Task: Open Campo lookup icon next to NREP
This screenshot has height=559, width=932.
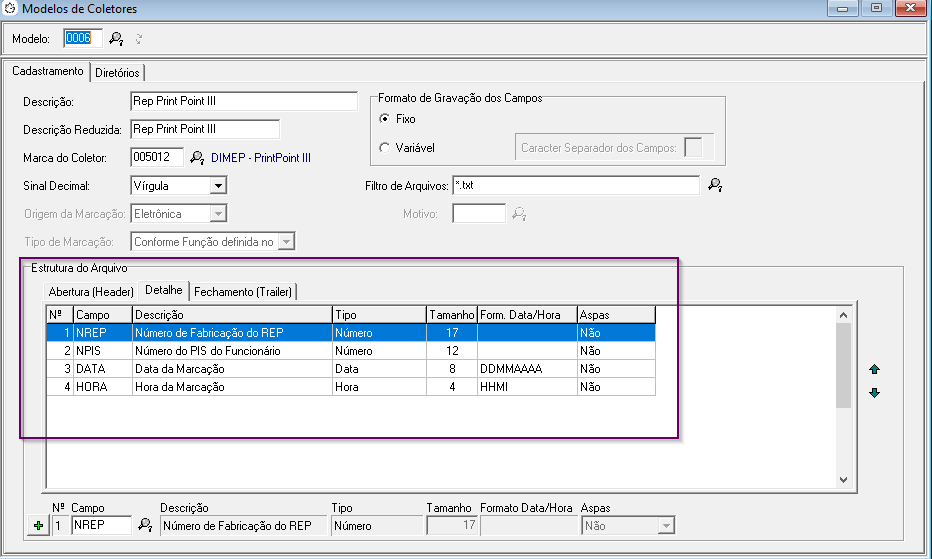Action: (x=145, y=525)
